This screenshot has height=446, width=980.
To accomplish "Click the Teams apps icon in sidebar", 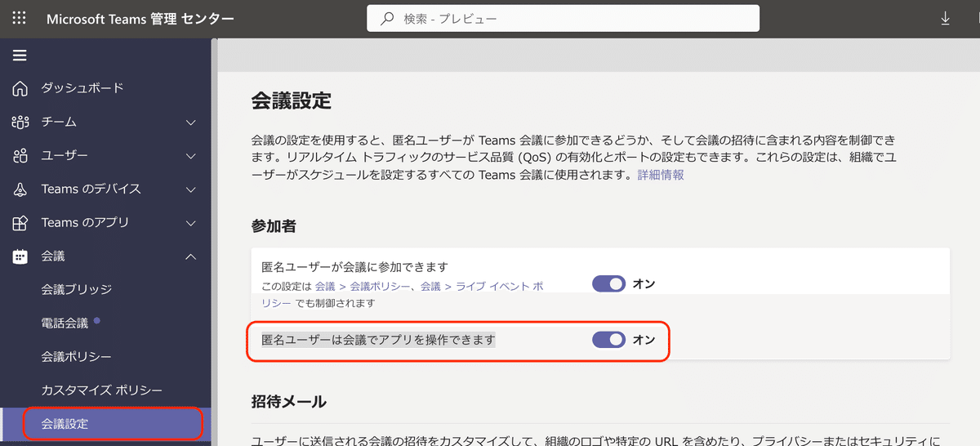I will (x=20, y=222).
